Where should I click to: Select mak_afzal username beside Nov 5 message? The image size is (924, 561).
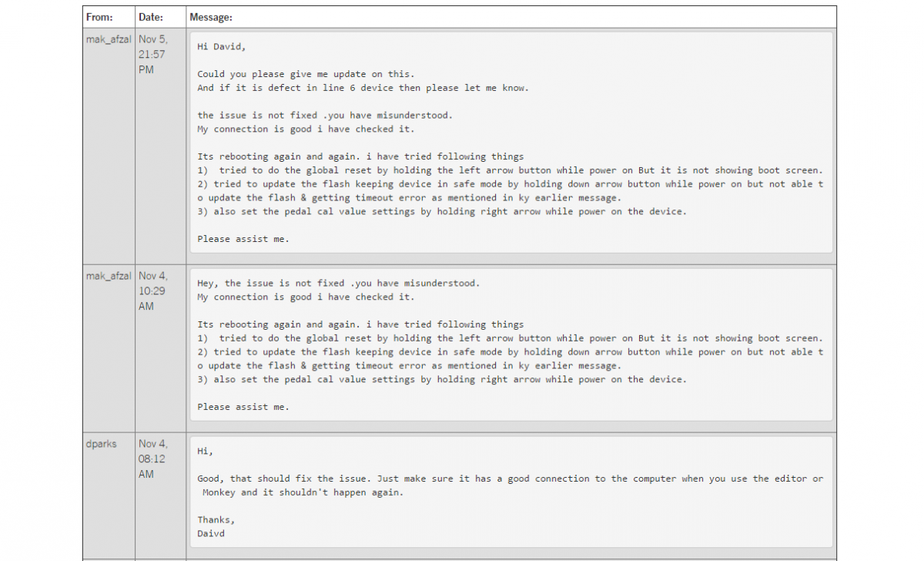click(109, 39)
